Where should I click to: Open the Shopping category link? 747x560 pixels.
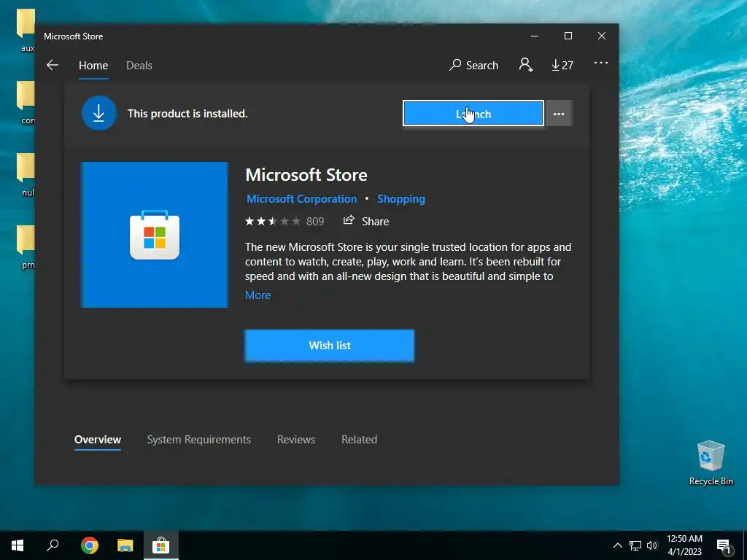click(x=401, y=199)
